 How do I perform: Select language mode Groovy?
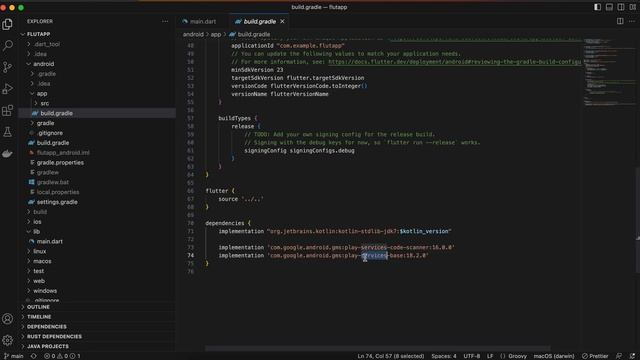click(x=513, y=356)
